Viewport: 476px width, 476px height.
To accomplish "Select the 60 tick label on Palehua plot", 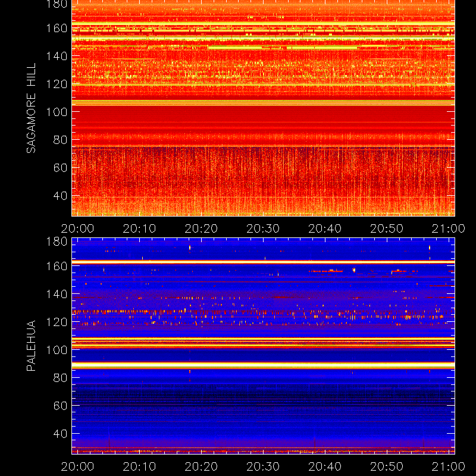I will (x=60, y=406).
